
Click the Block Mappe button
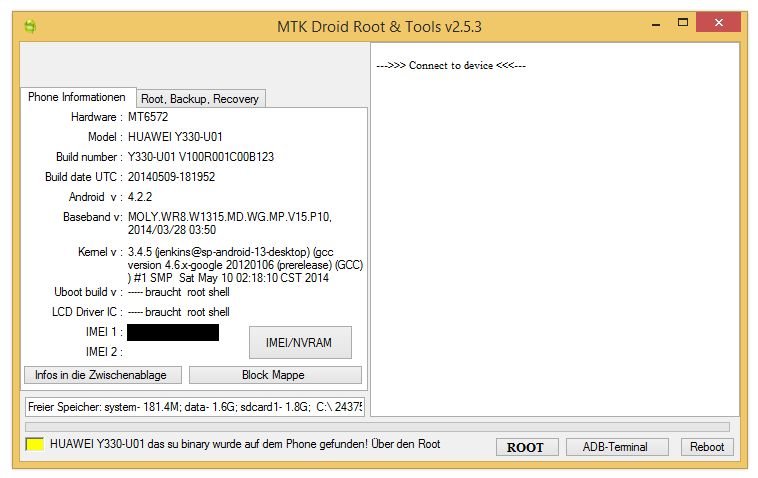[275, 375]
